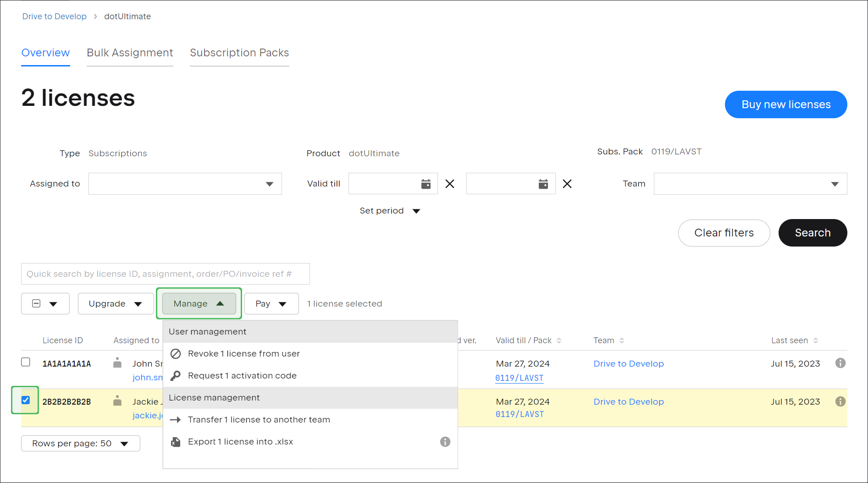Open second Valid till calendar picker
The width and height of the screenshot is (868, 483).
point(543,184)
